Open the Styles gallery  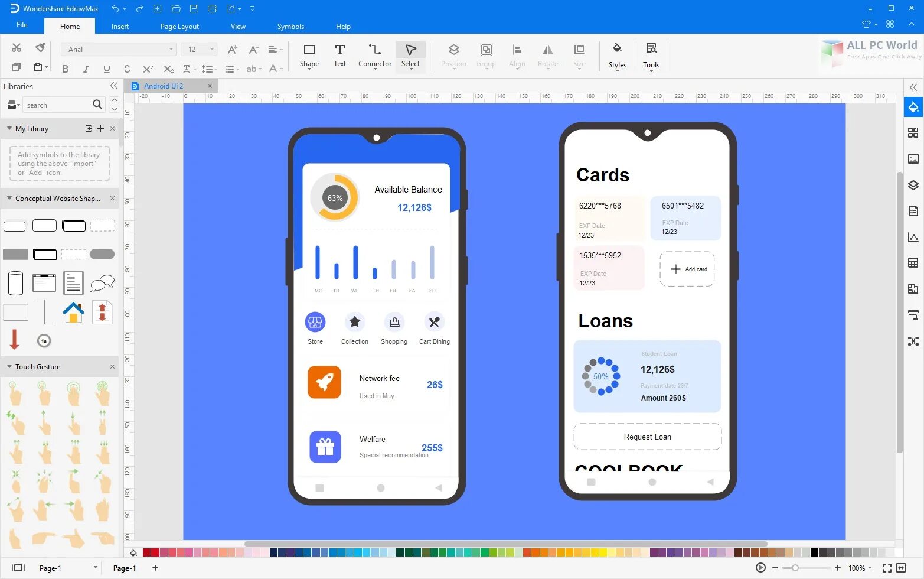point(617,56)
